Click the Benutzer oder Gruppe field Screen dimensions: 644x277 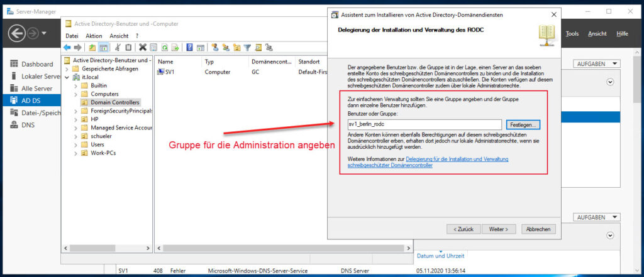pyautogui.click(x=425, y=124)
